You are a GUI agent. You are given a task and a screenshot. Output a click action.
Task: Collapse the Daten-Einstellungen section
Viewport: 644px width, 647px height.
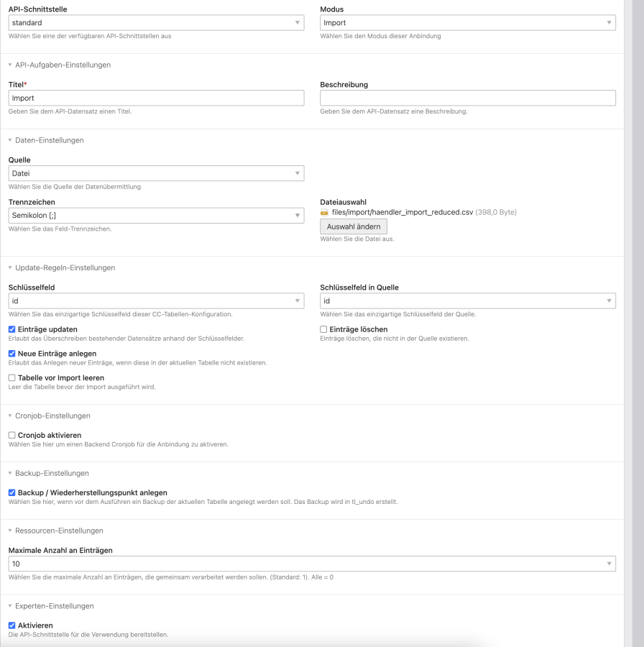coord(49,140)
